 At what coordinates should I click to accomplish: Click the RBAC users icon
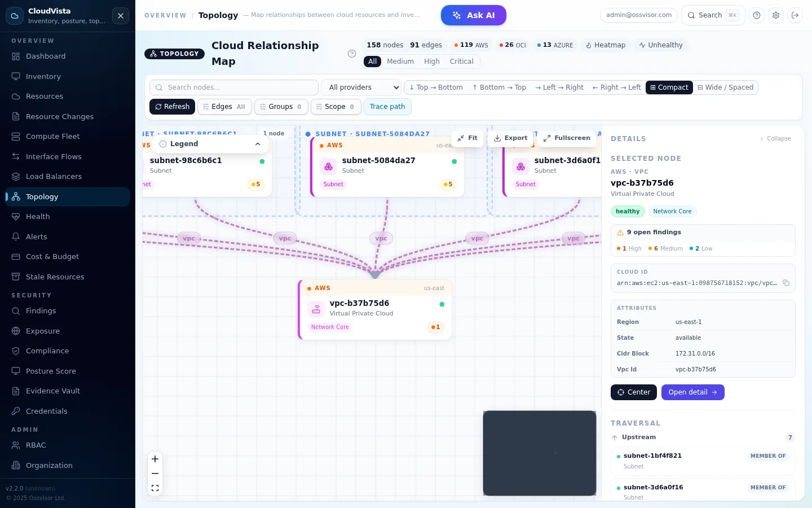(x=16, y=445)
